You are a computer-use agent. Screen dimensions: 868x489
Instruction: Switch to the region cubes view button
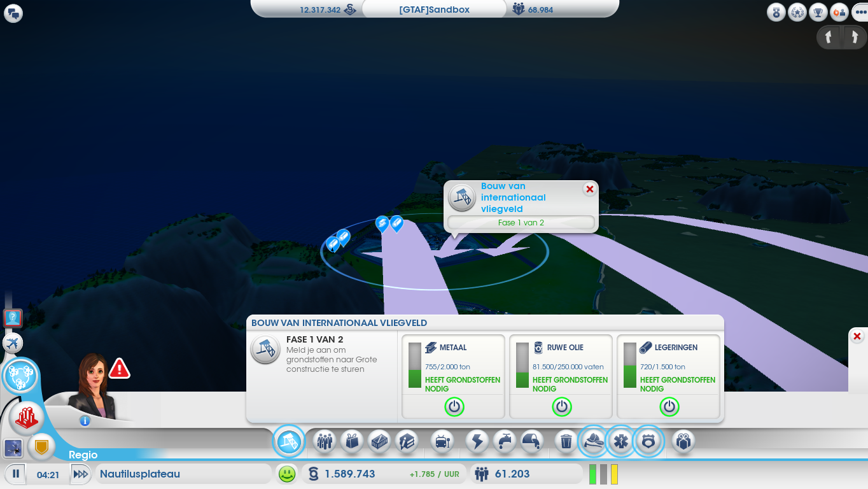(22, 376)
